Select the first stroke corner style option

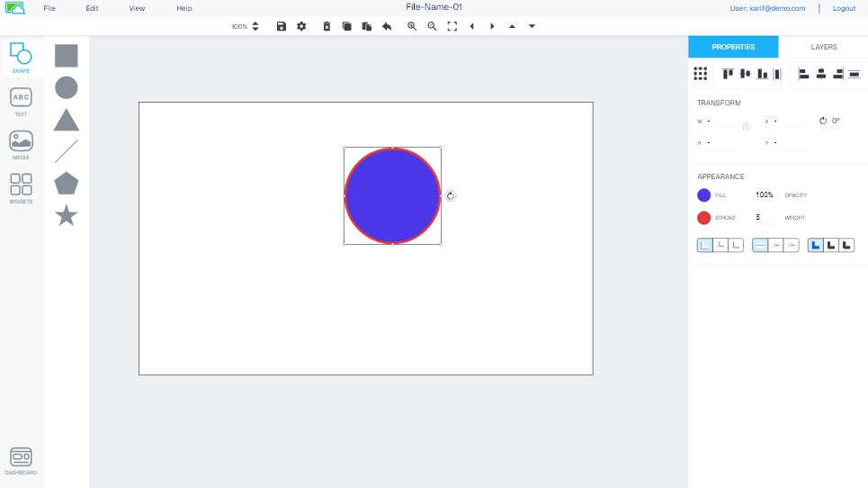click(x=705, y=245)
